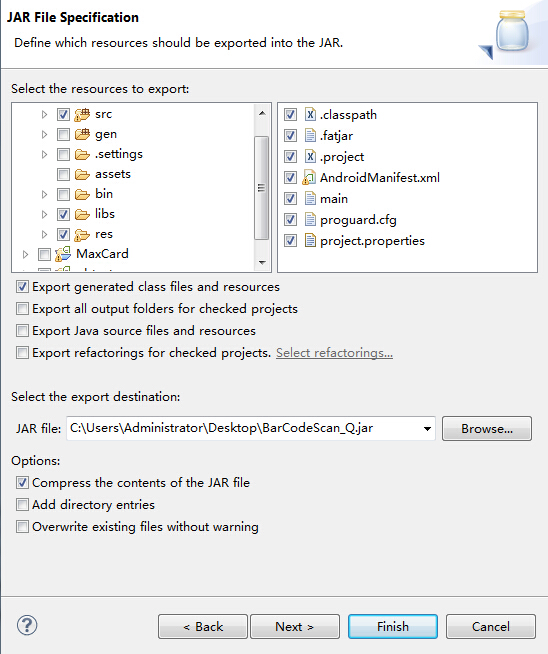
Task: Click the main file icon
Action: pos(310,199)
